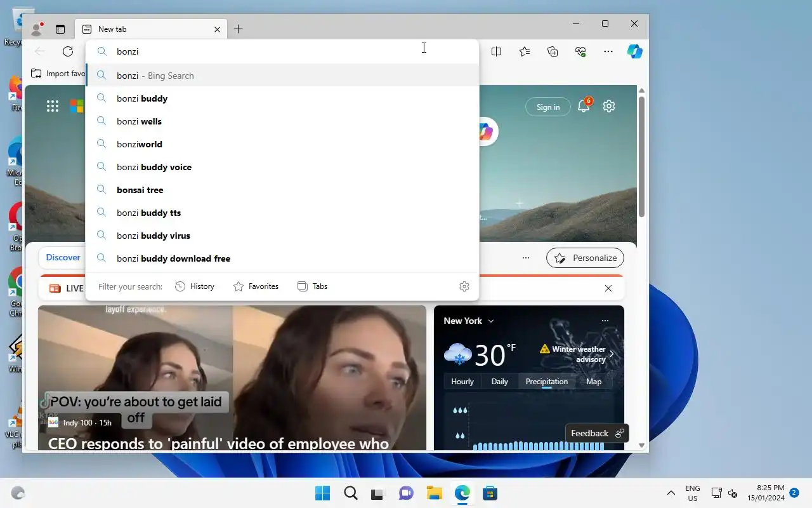Expand New York location dropdown
This screenshot has width=812, height=508.
point(491,321)
